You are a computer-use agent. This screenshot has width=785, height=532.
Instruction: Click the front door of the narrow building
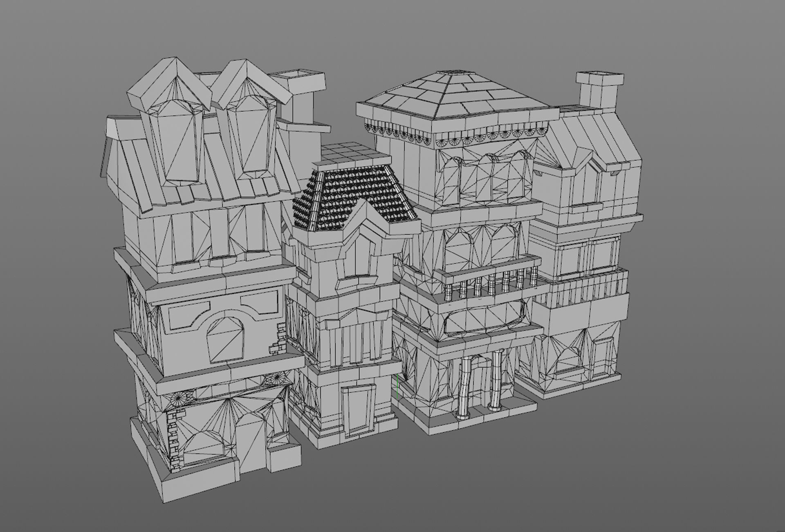[359, 410]
